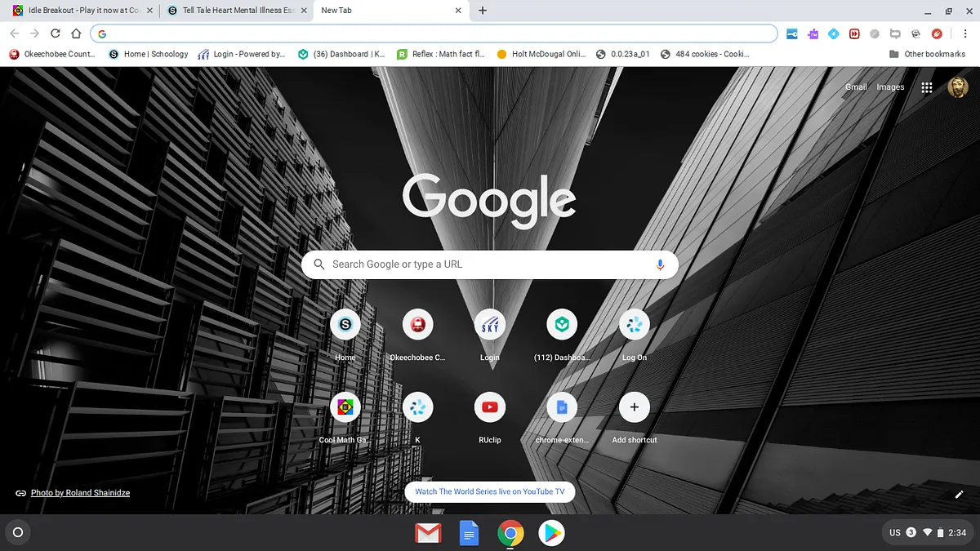The image size is (980, 551).
Task: Start voice search with the microphone
Action: click(x=660, y=264)
